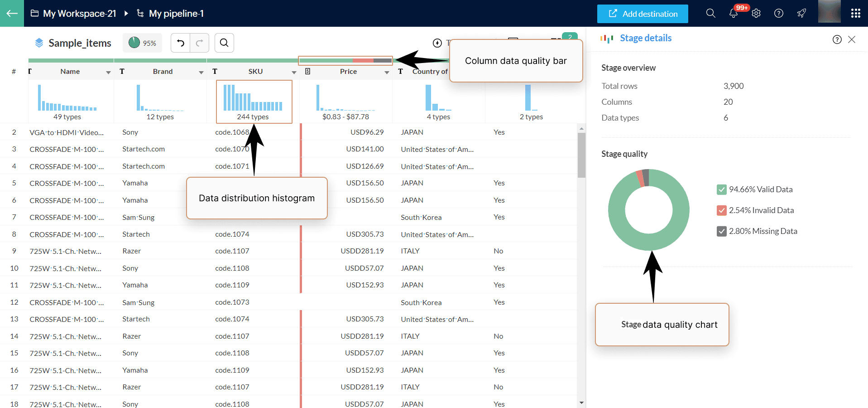Image resolution: width=868 pixels, height=408 pixels.
Task: Open the SKU column dropdown arrow
Action: (294, 73)
